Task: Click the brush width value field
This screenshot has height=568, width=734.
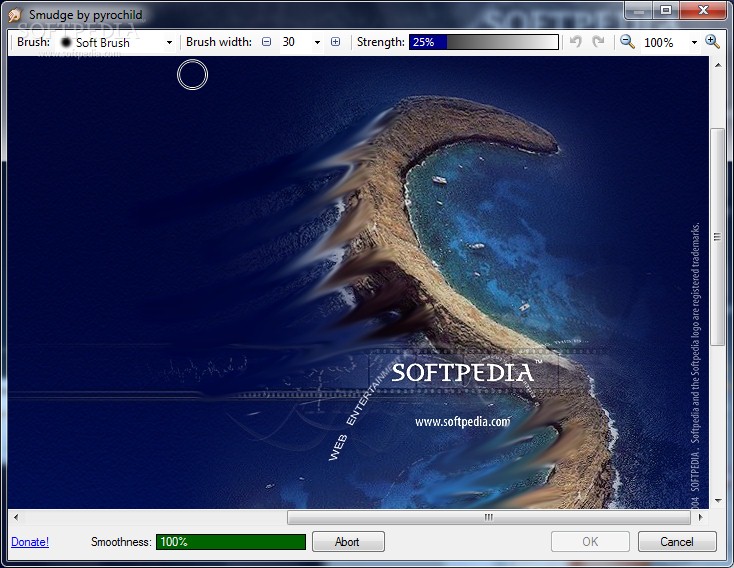Action: point(295,42)
